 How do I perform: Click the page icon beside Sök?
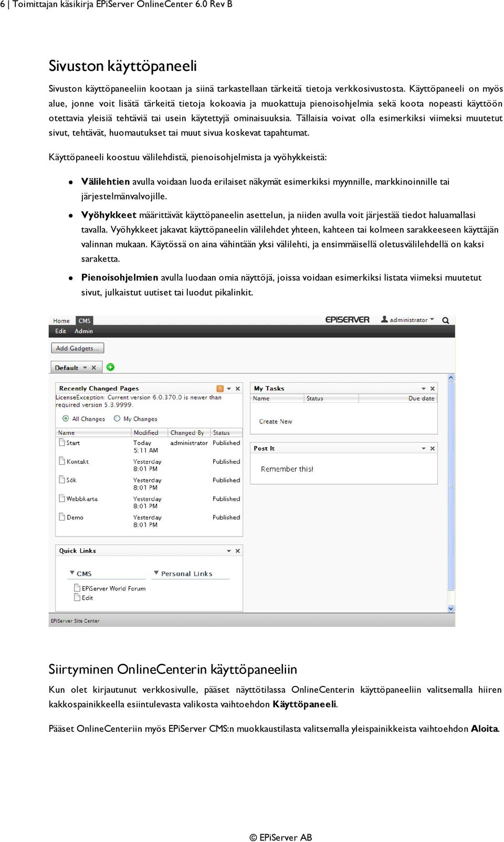click(x=62, y=480)
